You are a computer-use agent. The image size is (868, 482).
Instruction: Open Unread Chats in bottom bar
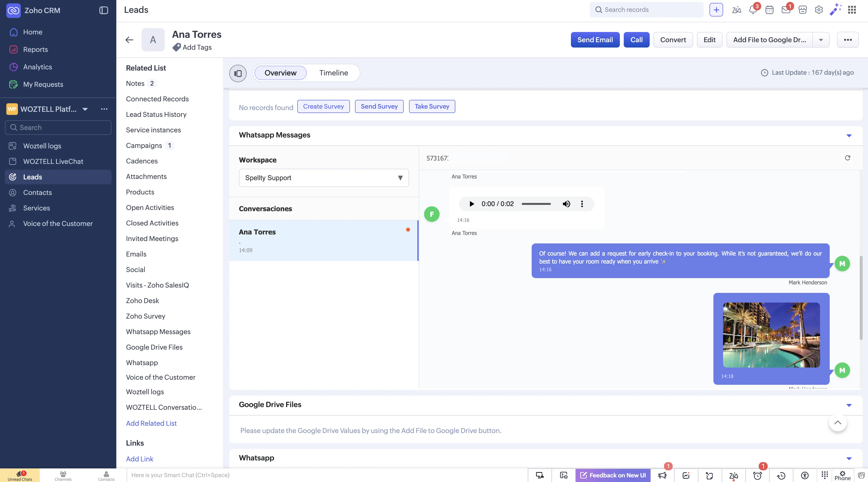(x=20, y=475)
